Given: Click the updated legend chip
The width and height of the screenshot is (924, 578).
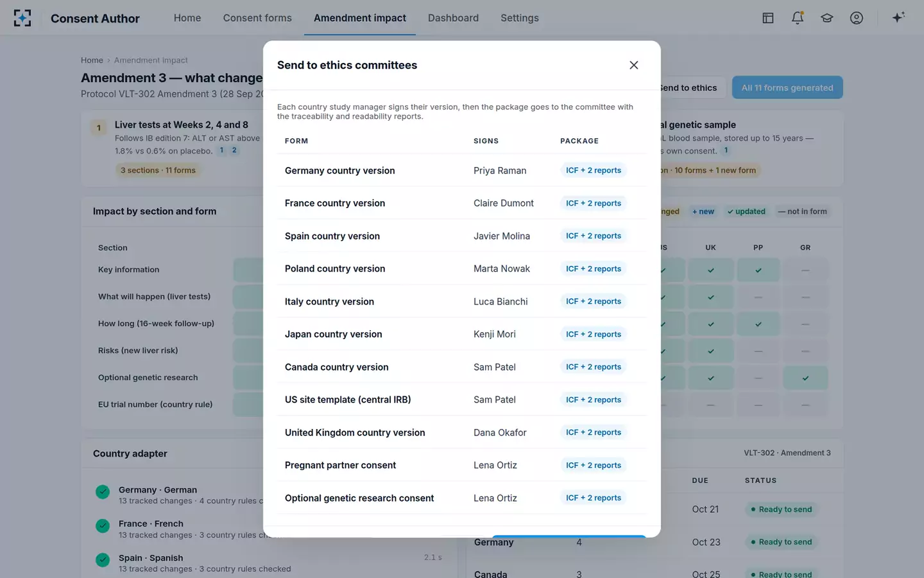Looking at the screenshot, I should click(x=746, y=211).
